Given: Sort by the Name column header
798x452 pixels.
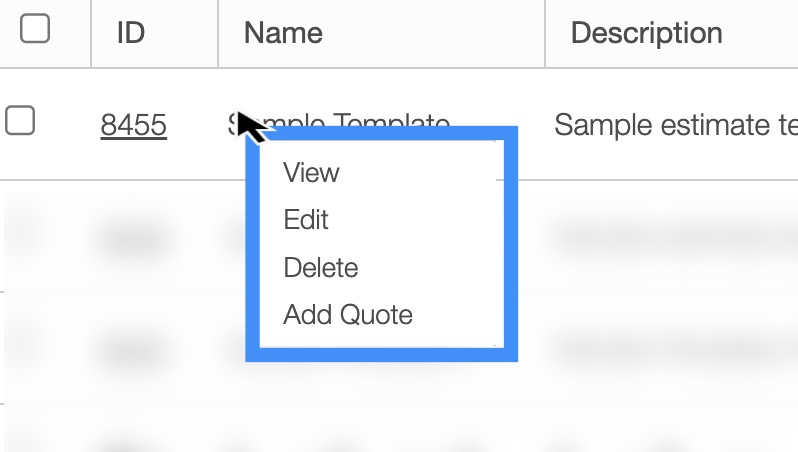Looking at the screenshot, I should tap(283, 33).
